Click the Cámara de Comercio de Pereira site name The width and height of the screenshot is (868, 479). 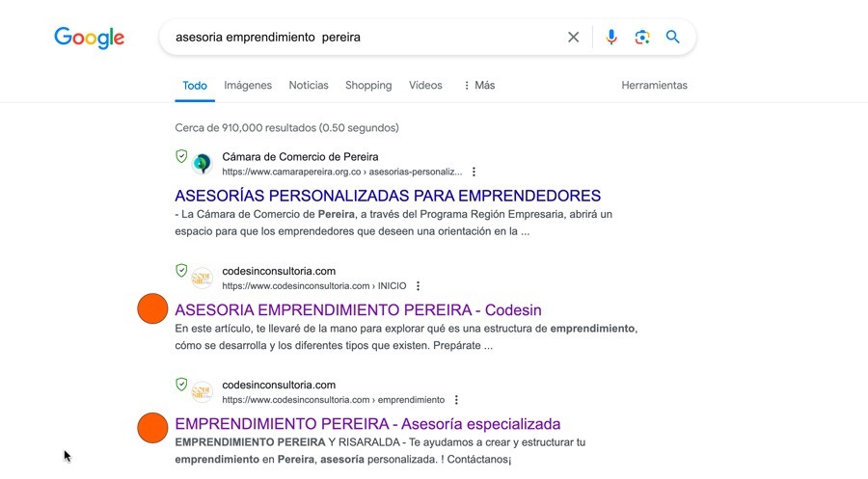pos(300,157)
